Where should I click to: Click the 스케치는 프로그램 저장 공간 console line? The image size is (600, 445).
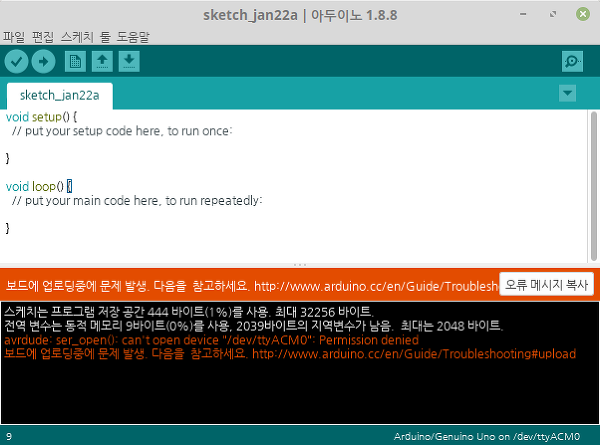pos(189,312)
